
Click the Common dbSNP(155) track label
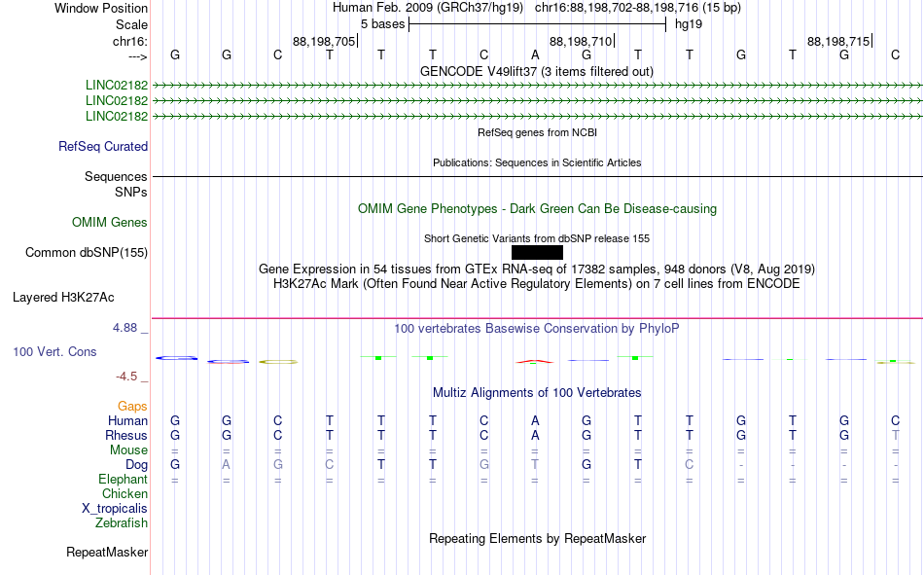click(x=87, y=252)
